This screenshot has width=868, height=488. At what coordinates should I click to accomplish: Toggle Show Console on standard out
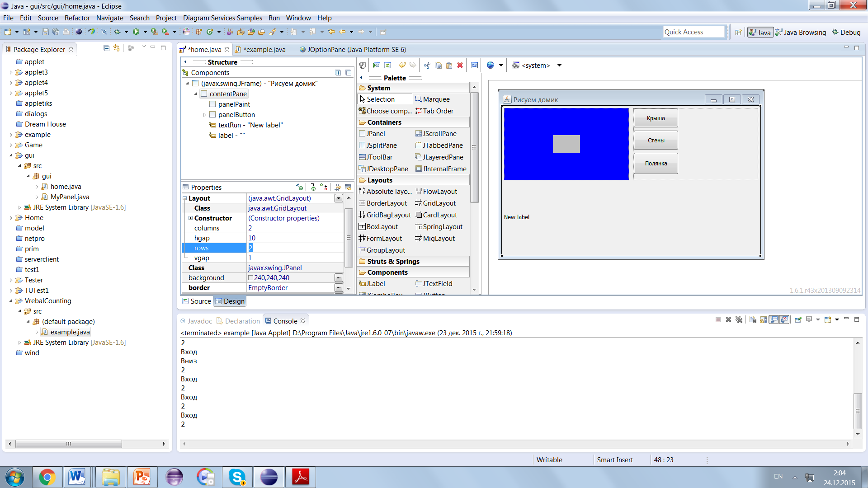tap(774, 319)
